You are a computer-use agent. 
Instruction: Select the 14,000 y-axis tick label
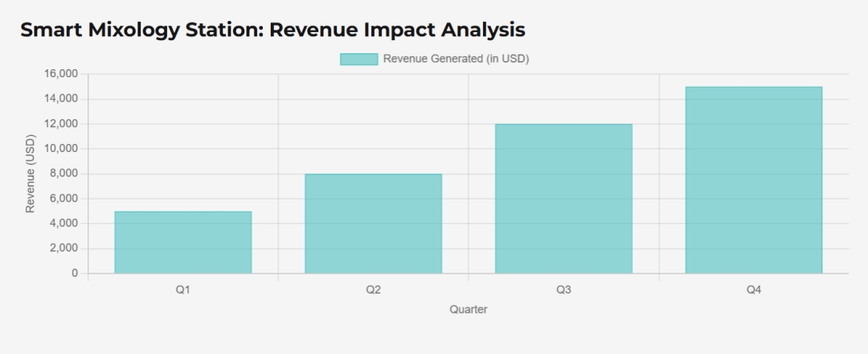tap(60, 99)
